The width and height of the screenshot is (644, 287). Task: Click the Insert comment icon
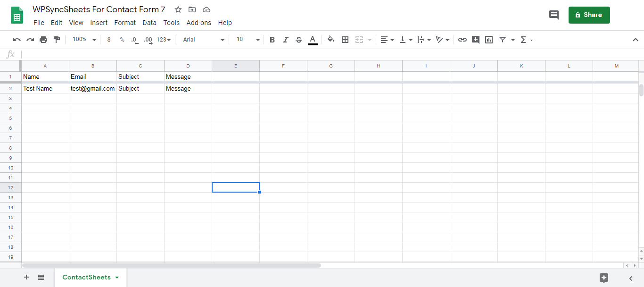point(476,40)
